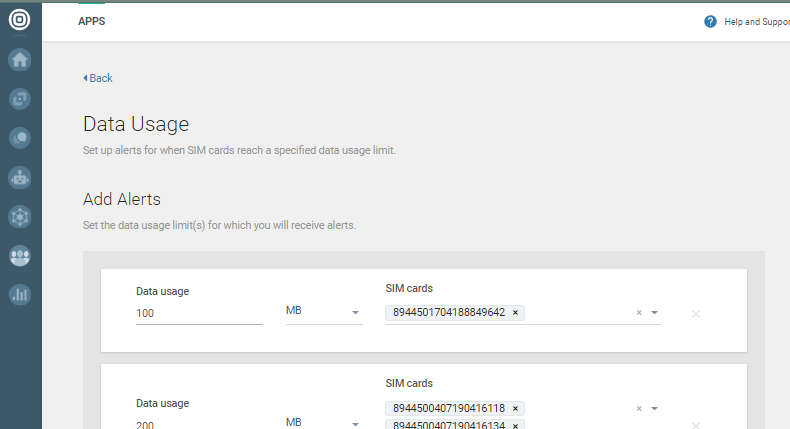Open the network hexagon sidebar icon

click(x=20, y=216)
